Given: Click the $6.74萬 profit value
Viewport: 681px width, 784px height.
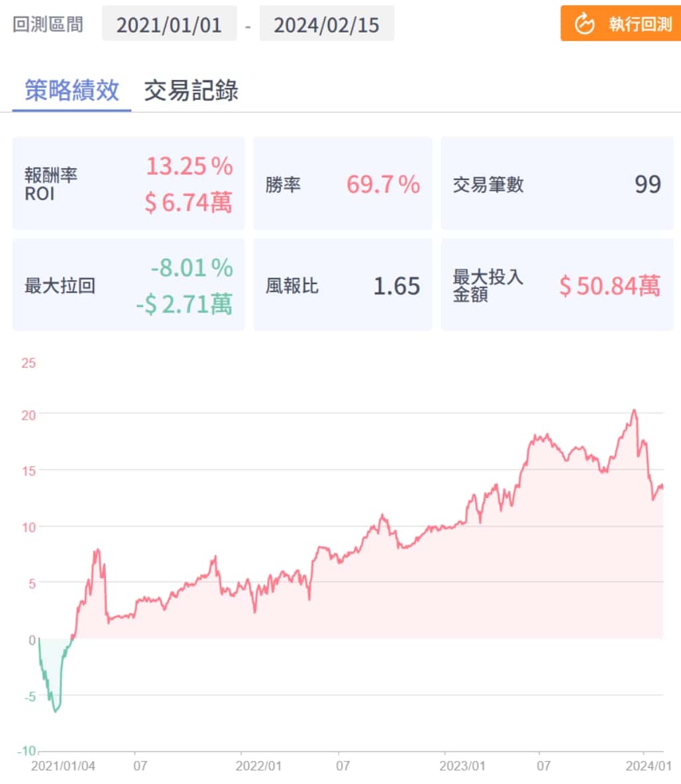Looking at the screenshot, I should click(189, 203).
